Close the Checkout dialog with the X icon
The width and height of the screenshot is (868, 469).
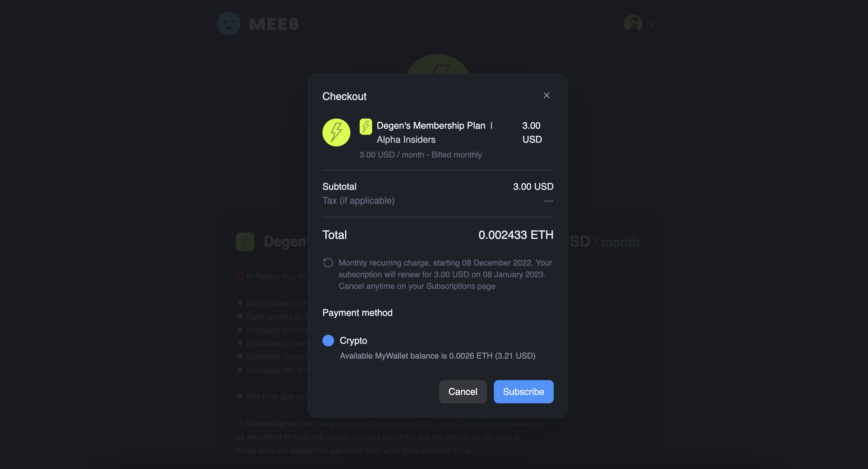tap(546, 95)
